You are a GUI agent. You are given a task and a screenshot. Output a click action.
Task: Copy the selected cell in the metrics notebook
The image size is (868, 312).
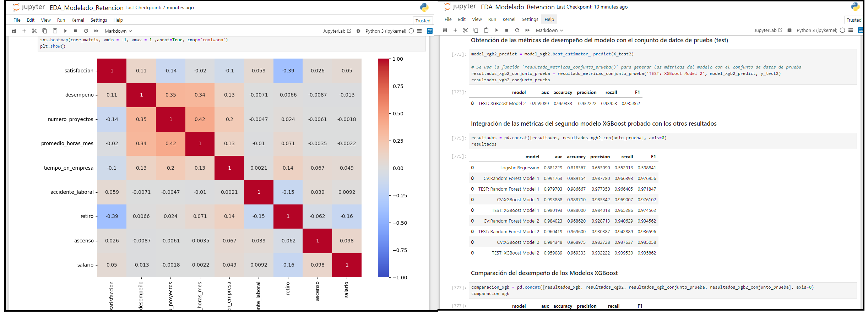[x=476, y=30]
